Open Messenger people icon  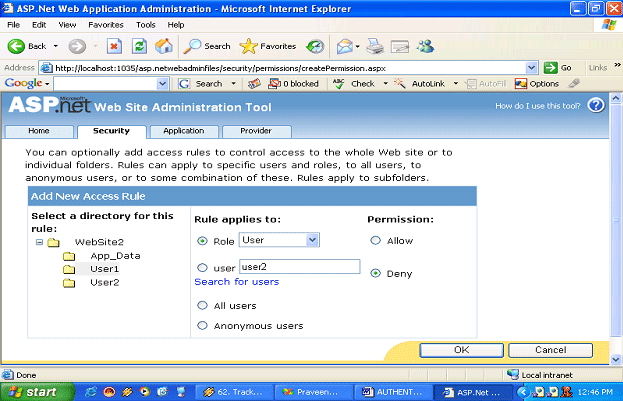(426, 46)
